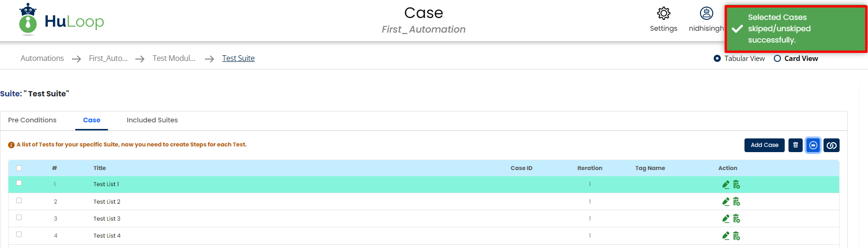Click the link cases chain icon
This screenshot has width=868, height=248.
coord(832,145)
